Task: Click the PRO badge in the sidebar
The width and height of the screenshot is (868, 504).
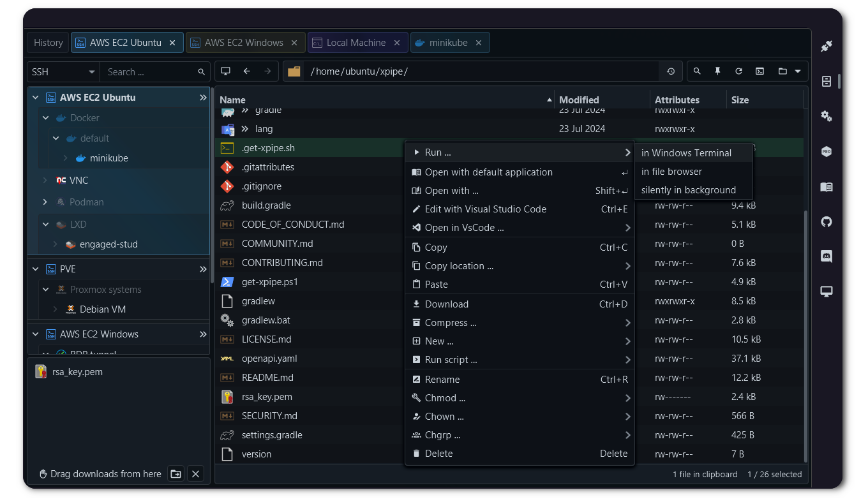Action: [x=826, y=151]
